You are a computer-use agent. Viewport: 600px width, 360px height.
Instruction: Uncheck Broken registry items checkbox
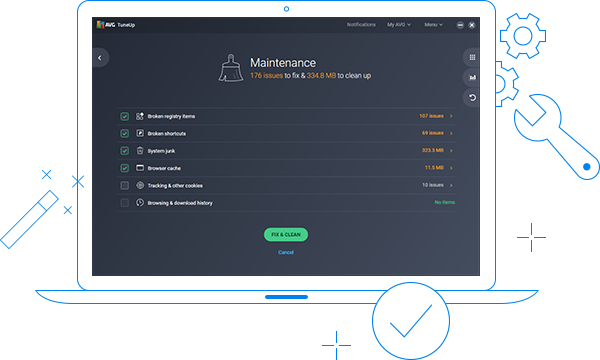[124, 116]
